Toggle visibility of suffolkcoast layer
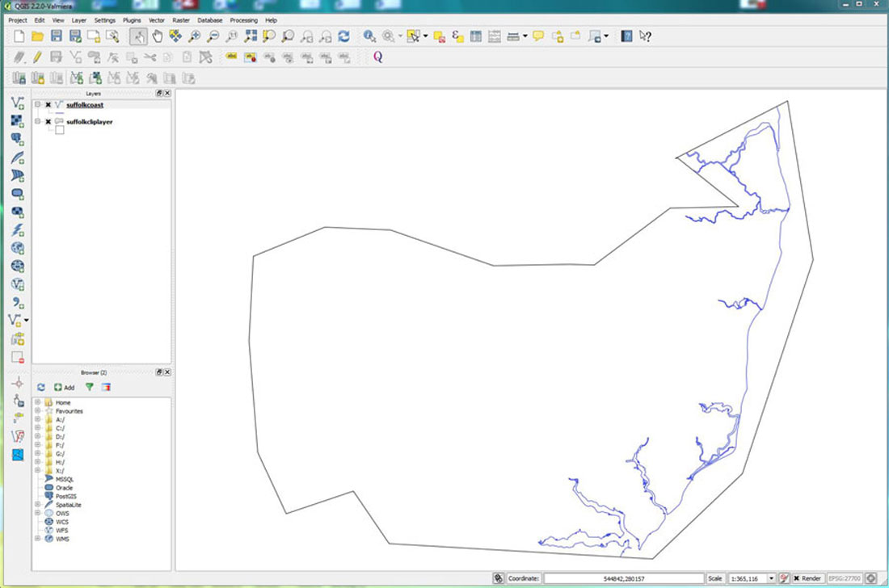This screenshot has width=889, height=588. point(48,105)
